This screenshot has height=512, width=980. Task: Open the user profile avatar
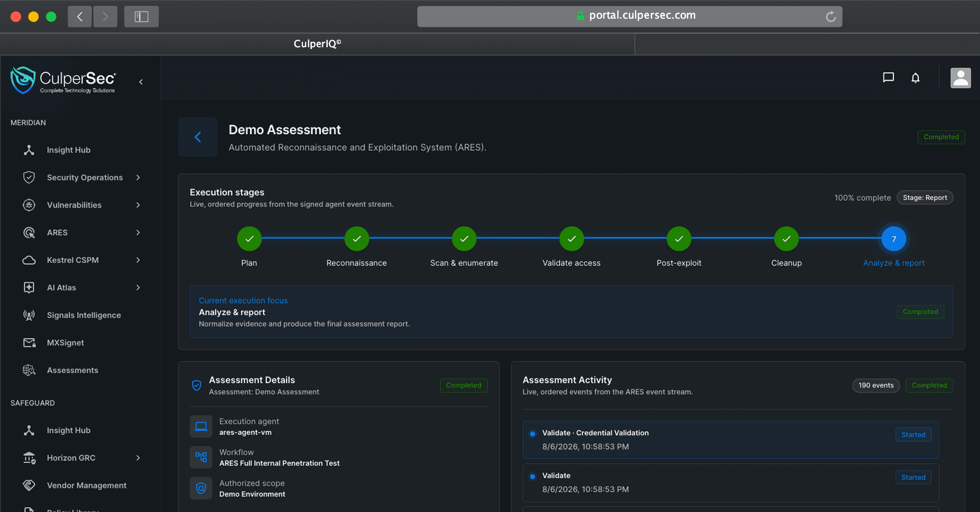(960, 78)
